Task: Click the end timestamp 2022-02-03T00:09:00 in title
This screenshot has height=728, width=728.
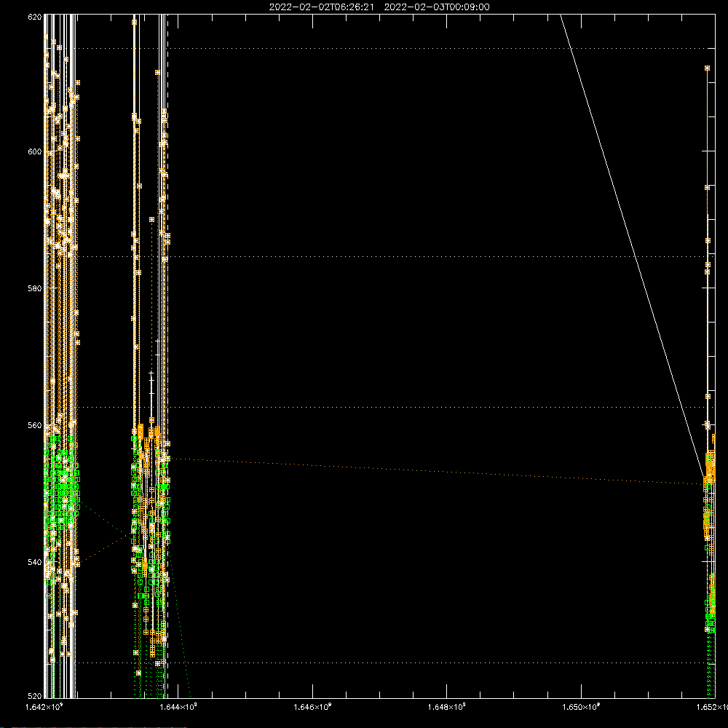Action: tap(436, 7)
